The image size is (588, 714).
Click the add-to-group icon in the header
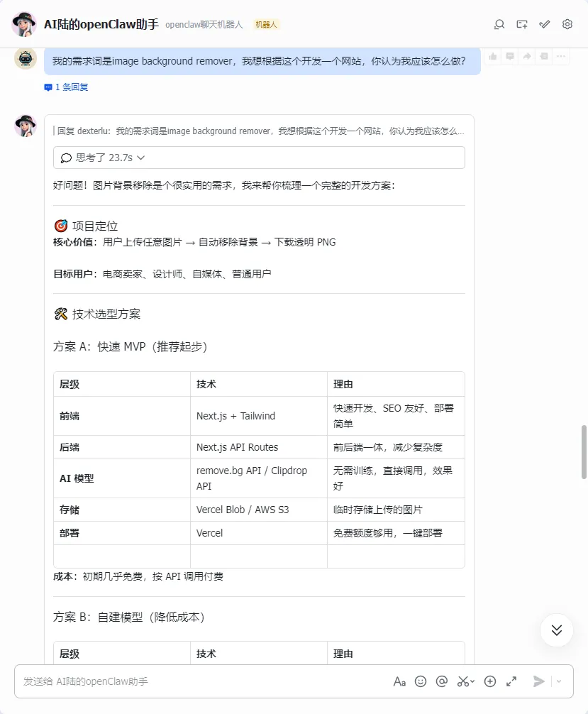(x=522, y=24)
